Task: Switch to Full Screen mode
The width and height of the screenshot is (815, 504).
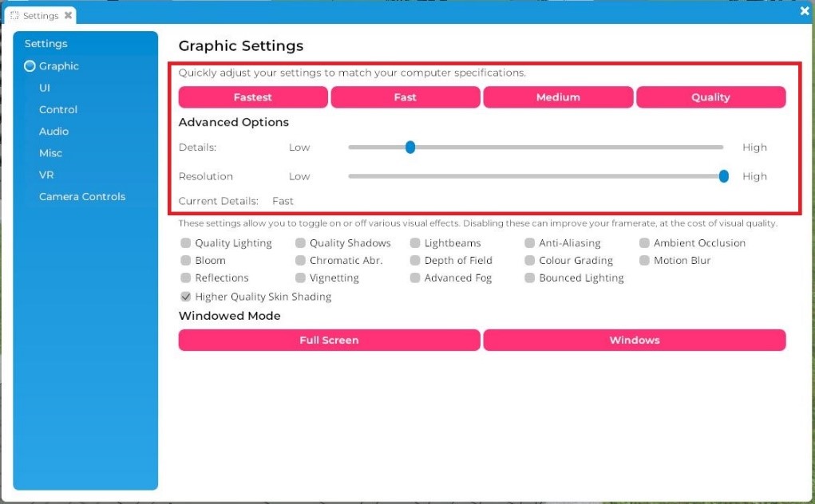Action: 329,340
